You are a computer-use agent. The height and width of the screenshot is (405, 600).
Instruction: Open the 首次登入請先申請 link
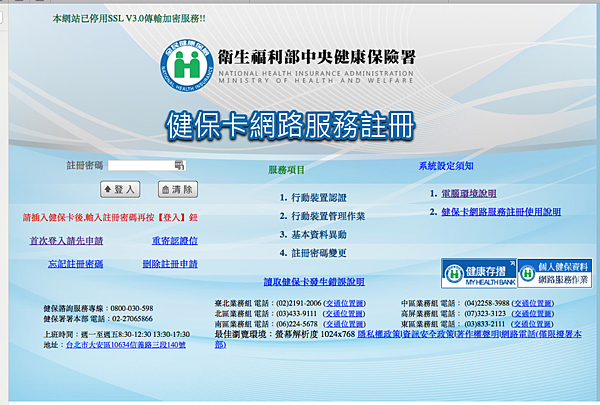click(x=66, y=241)
